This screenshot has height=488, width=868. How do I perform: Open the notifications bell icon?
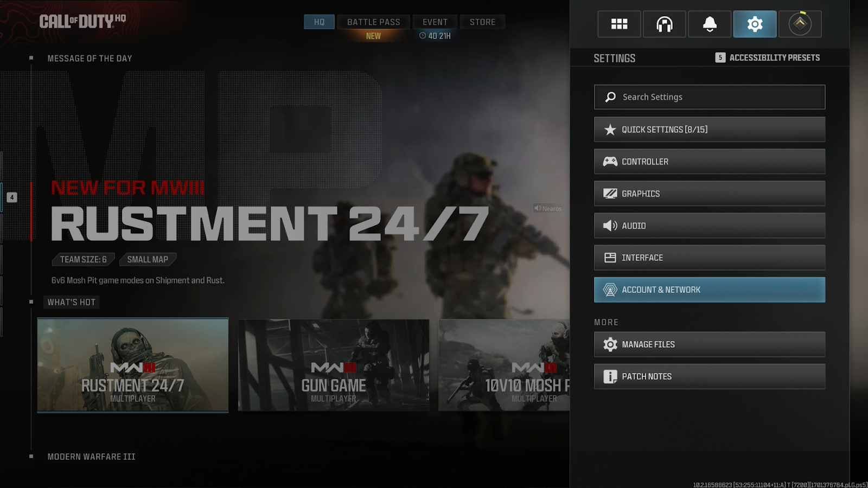[710, 24]
